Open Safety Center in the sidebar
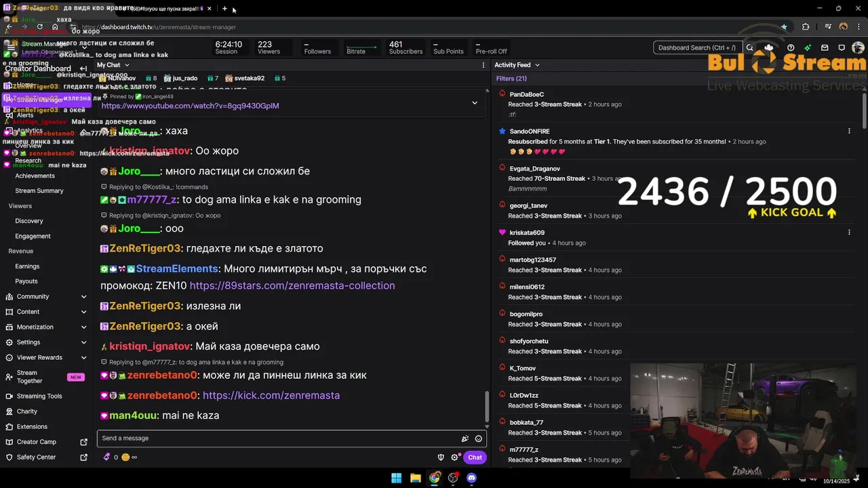868x488 pixels. click(46, 457)
